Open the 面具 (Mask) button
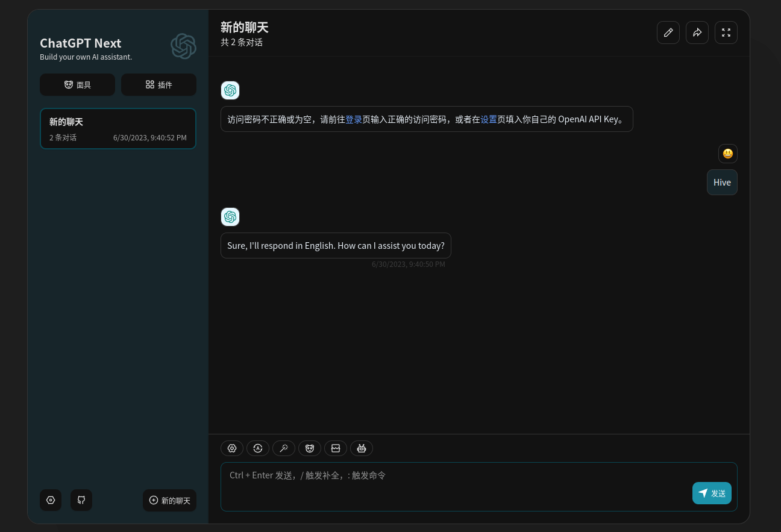The height and width of the screenshot is (532, 781). [77, 84]
